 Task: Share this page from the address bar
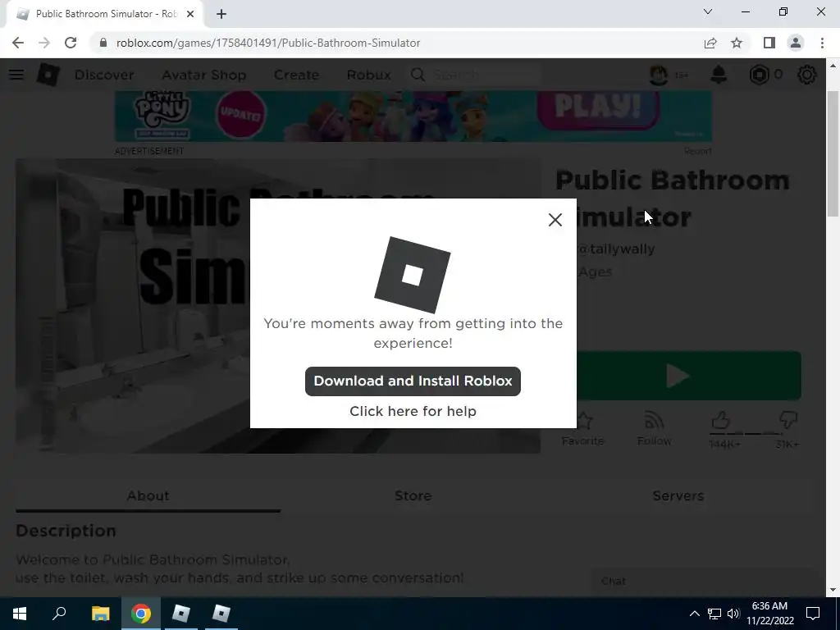(x=710, y=43)
